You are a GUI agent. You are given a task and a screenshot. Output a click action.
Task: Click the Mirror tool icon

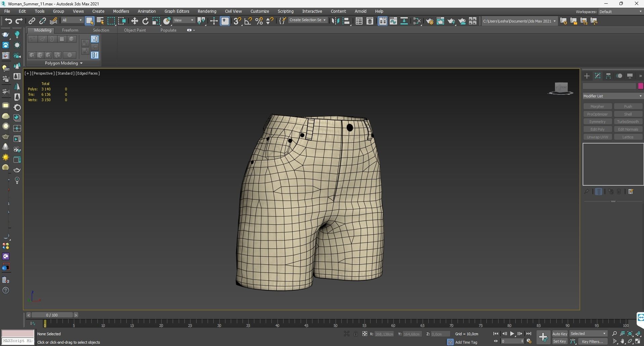pos(335,21)
